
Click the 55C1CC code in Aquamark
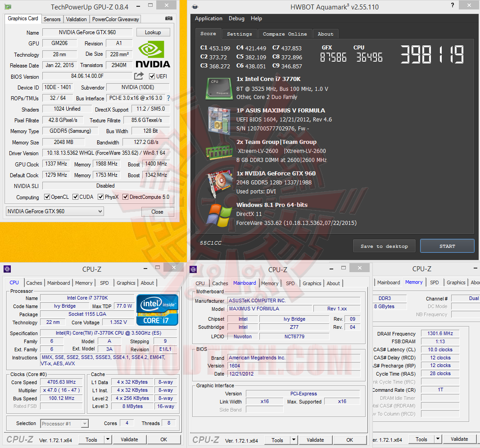(210, 243)
